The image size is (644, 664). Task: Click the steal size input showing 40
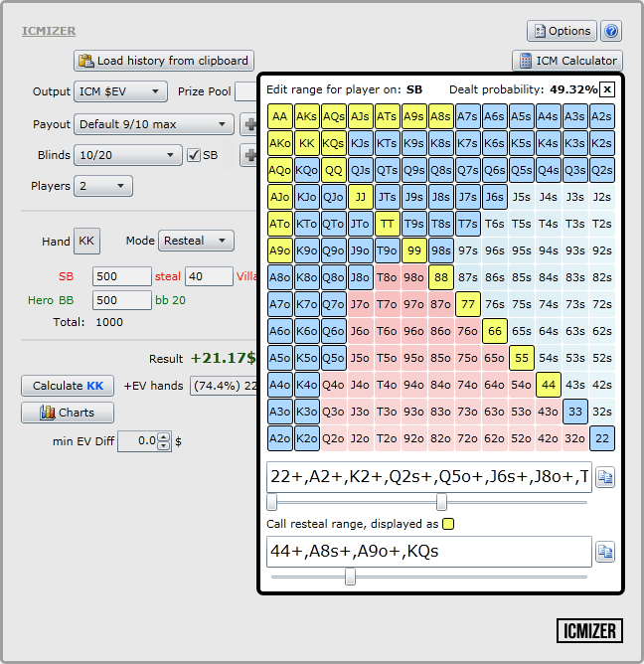tap(209, 276)
